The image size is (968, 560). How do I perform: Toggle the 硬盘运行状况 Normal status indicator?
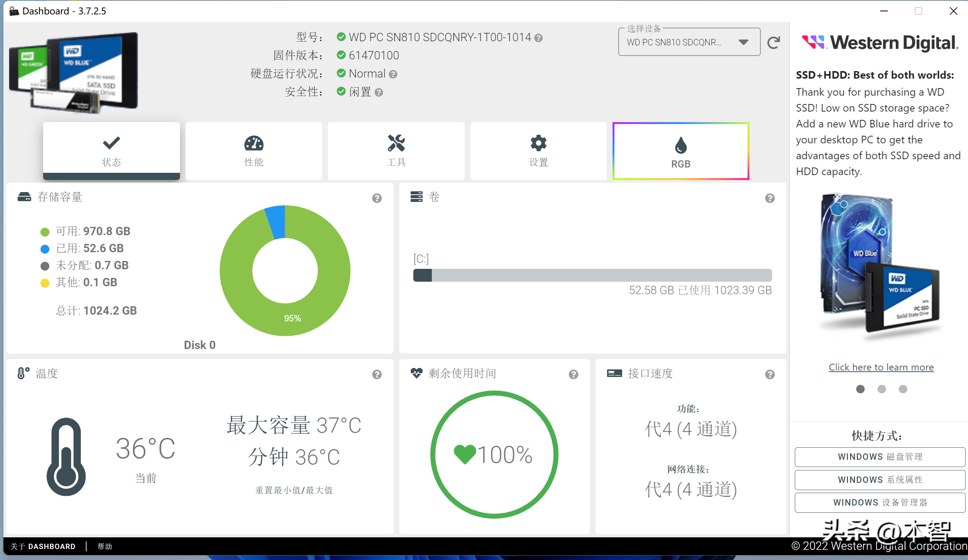point(341,73)
